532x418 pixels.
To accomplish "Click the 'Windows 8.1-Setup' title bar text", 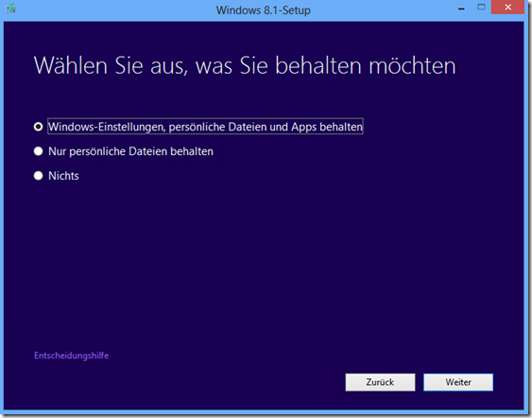I will click(264, 10).
